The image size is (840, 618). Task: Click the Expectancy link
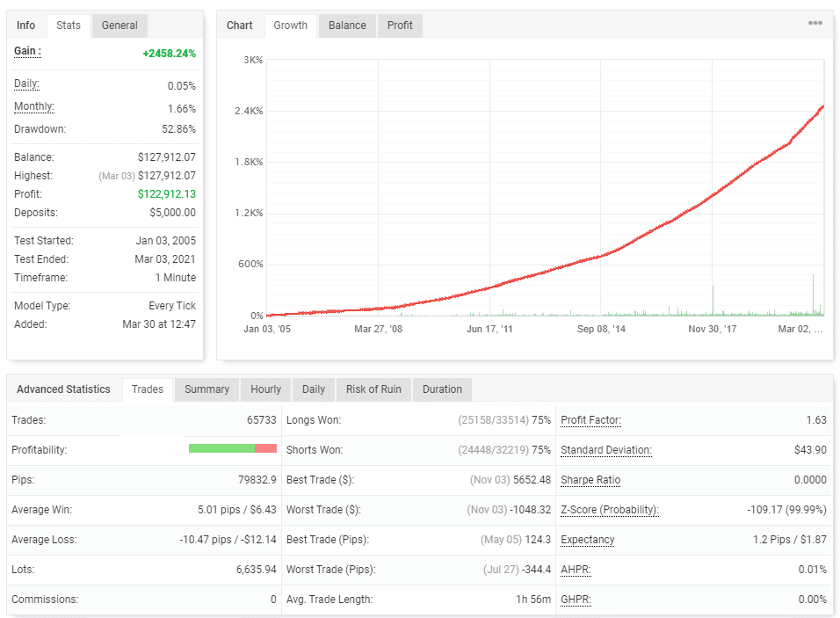[x=587, y=540]
